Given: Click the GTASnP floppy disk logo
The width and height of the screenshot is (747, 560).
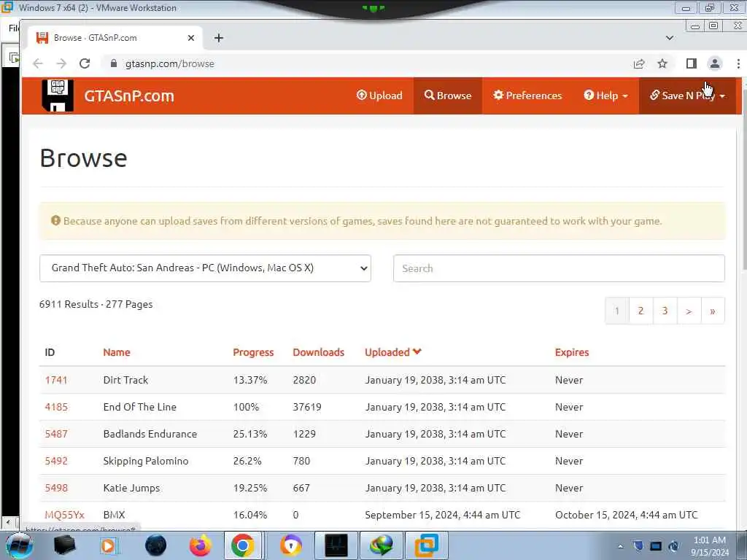Looking at the screenshot, I should tap(57, 96).
